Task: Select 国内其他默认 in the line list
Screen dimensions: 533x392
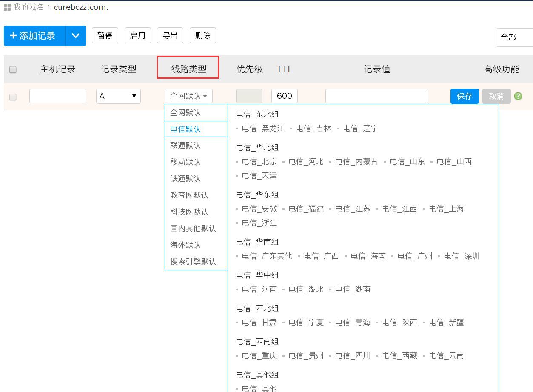Action: 196,229
